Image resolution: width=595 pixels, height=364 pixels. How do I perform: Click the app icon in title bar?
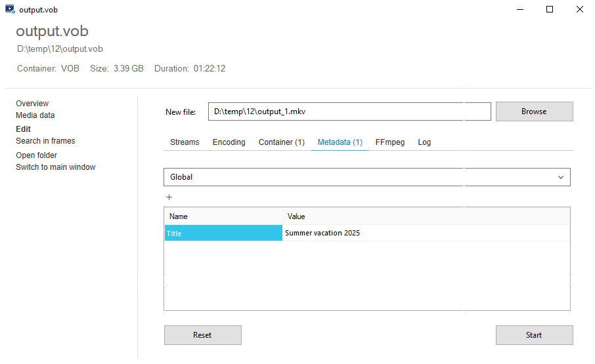[x=10, y=9]
